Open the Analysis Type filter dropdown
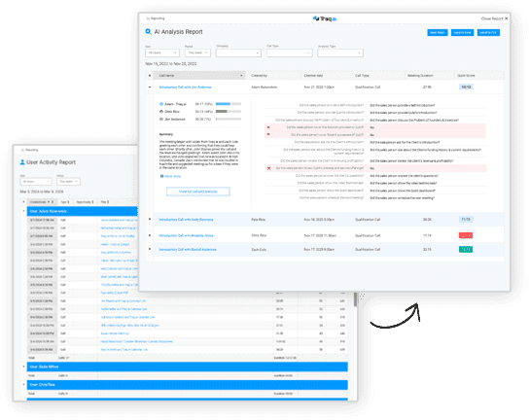Screen dimensions: 529x420 340,52
